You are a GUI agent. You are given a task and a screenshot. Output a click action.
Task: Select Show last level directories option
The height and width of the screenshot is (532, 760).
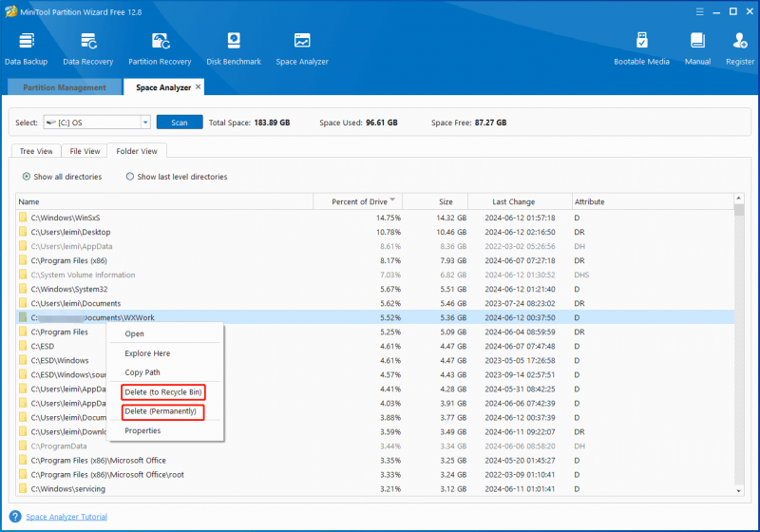click(x=130, y=177)
